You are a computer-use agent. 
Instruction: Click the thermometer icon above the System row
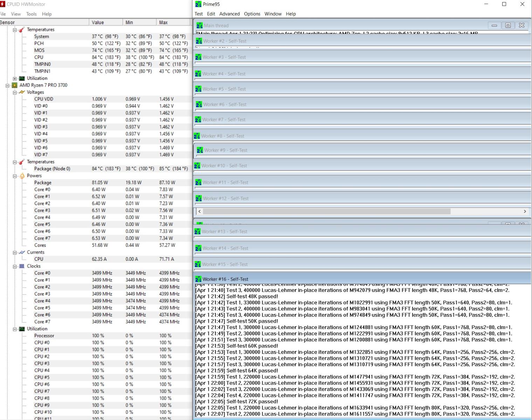pos(22,29)
